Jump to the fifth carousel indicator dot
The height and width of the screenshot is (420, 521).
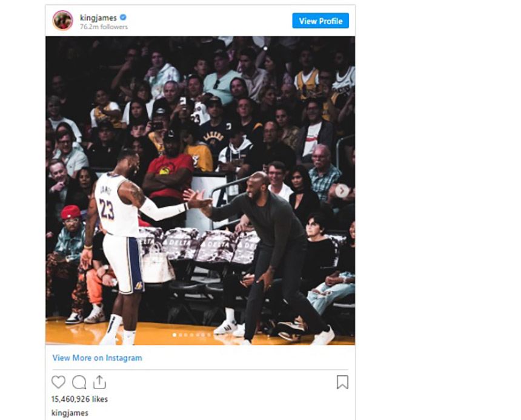tap(197, 335)
